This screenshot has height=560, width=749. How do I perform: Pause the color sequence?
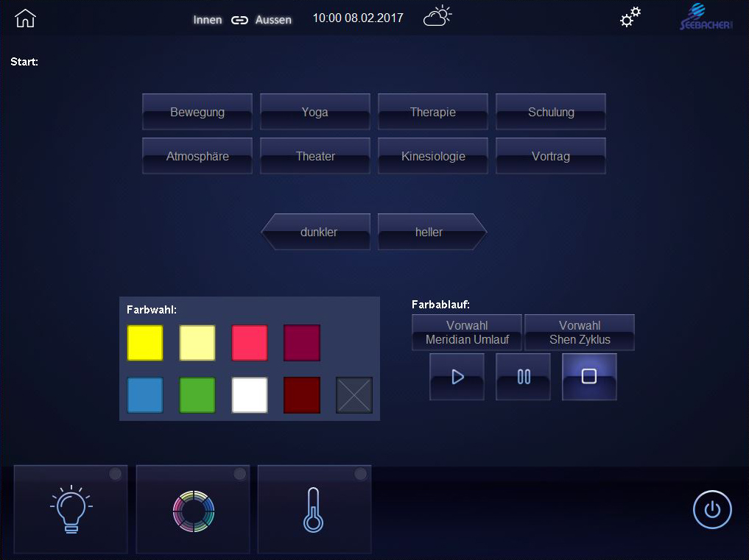coord(523,377)
